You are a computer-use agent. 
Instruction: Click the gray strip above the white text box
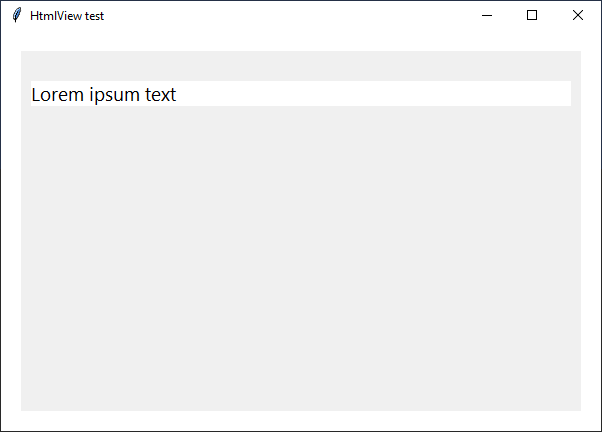[301, 66]
